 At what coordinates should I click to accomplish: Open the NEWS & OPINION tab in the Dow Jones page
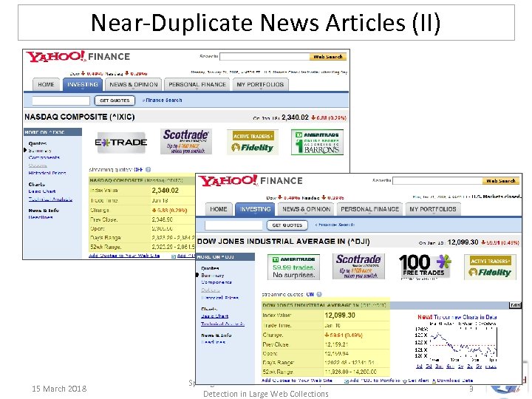coord(307,209)
